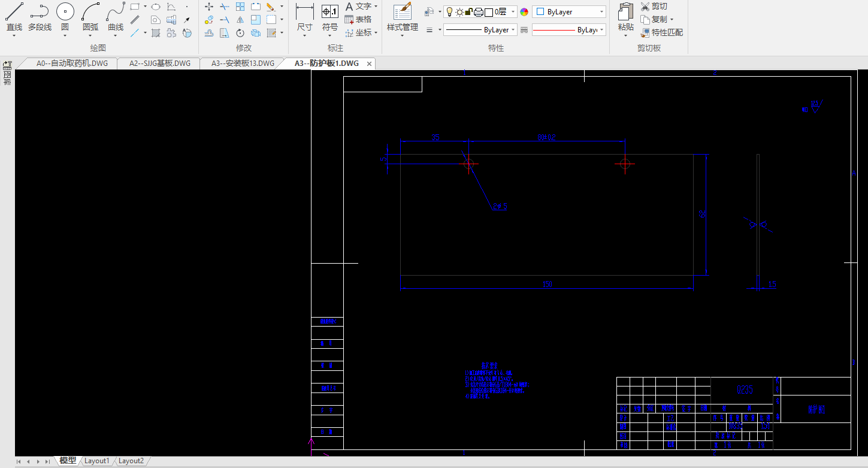Click the Extend tool

coord(224,20)
